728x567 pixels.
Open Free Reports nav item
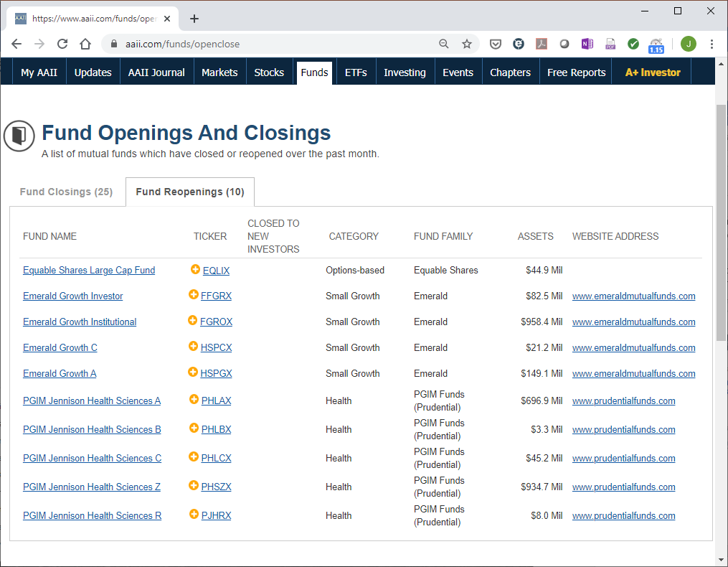point(576,72)
